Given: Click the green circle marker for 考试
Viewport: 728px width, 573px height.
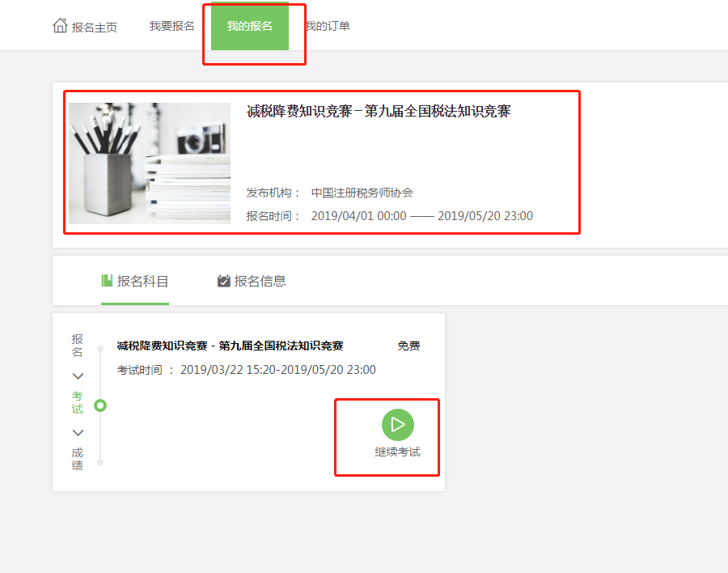Looking at the screenshot, I should point(100,405).
